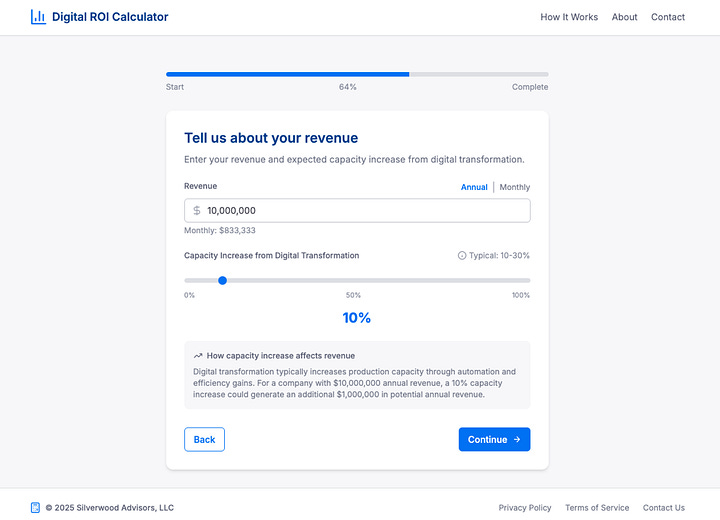
Task: Click the arrow icon on Continue button
Action: [x=517, y=439]
